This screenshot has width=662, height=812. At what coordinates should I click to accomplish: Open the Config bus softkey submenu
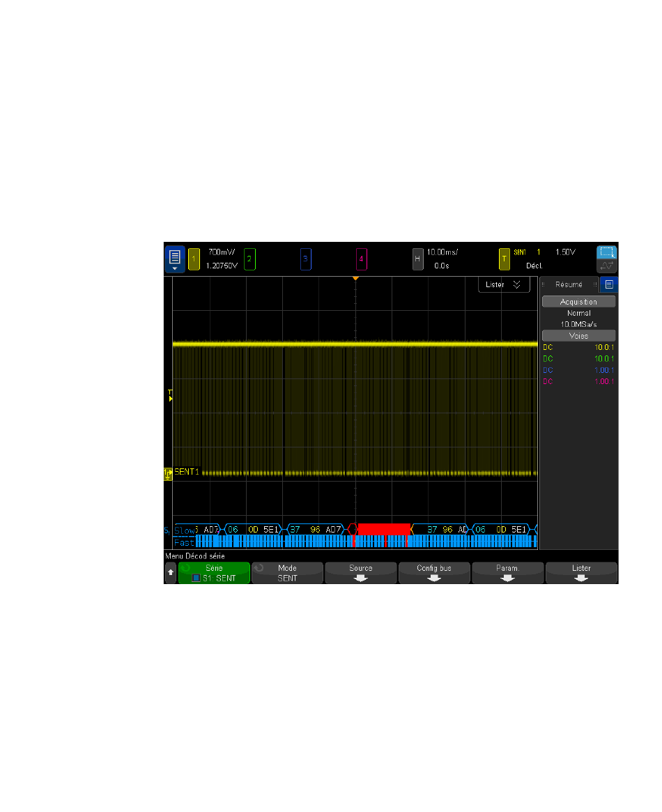click(434, 573)
